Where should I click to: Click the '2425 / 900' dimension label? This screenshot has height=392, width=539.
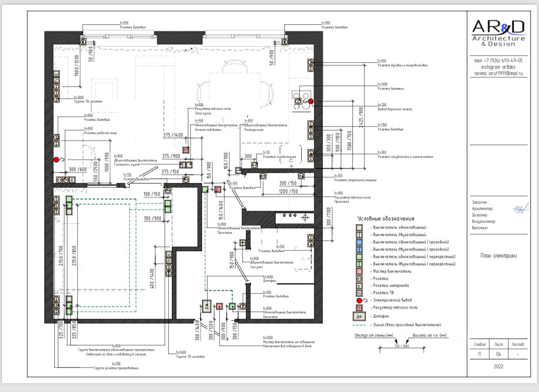361,117
